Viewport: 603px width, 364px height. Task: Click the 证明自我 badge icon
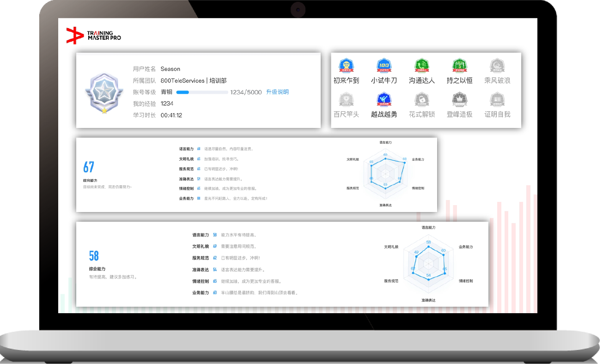point(497,100)
